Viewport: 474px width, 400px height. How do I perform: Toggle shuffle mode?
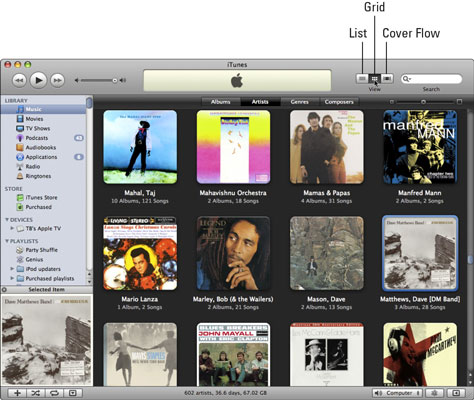(x=36, y=393)
